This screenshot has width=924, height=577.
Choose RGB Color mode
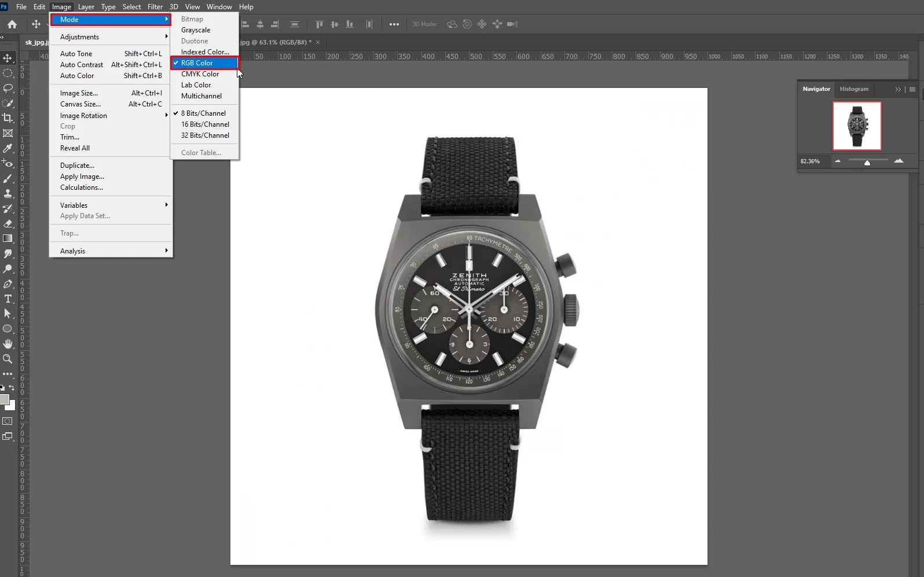point(204,63)
